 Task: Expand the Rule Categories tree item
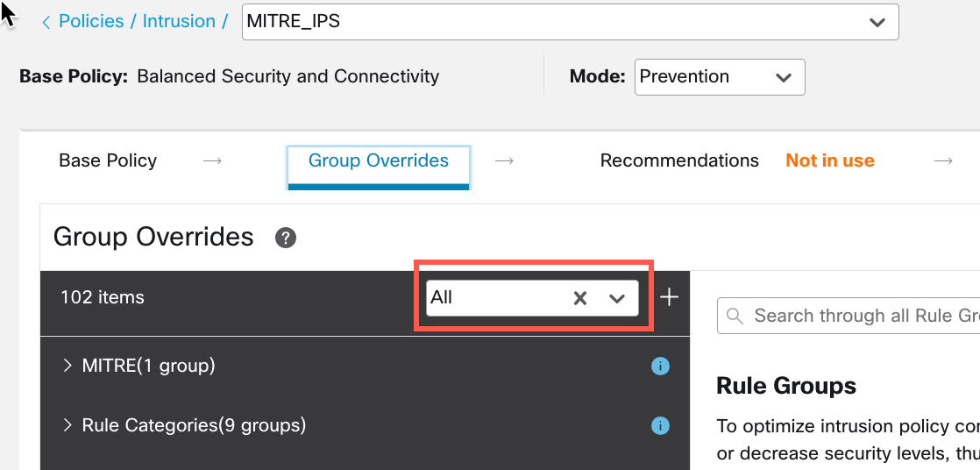(x=67, y=426)
